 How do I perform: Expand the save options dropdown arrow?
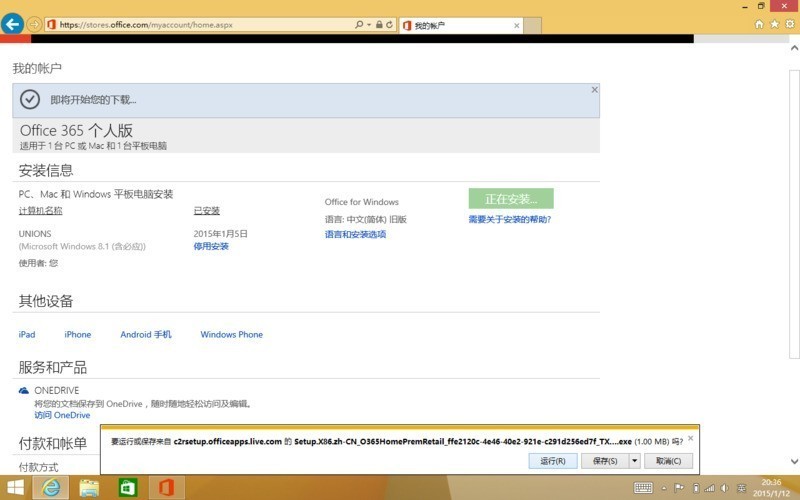(x=635, y=461)
